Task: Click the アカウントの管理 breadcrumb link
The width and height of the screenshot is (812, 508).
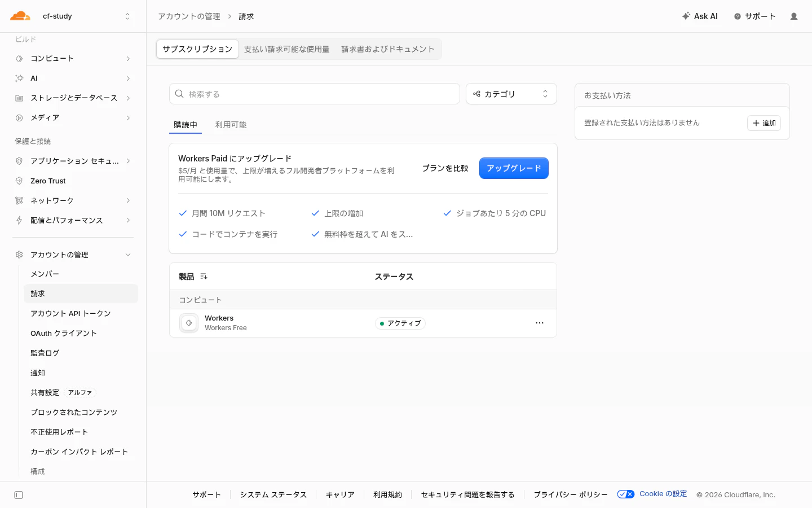Action: click(189, 16)
